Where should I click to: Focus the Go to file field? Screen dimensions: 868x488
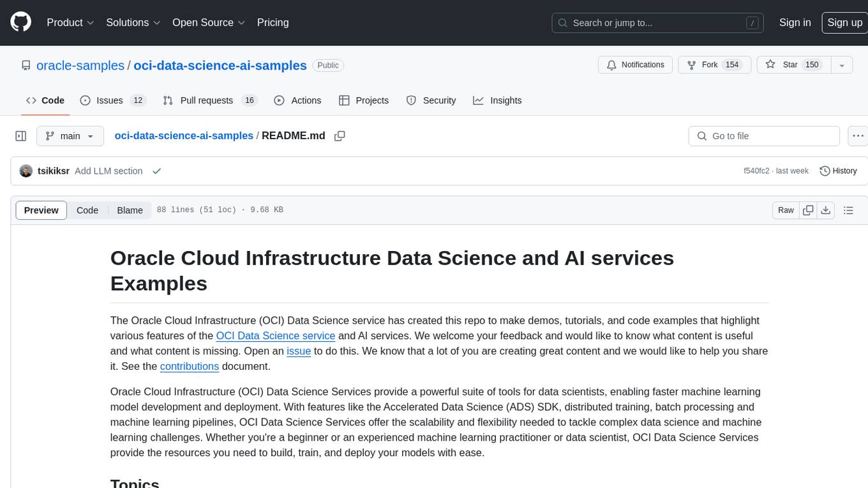click(764, 136)
